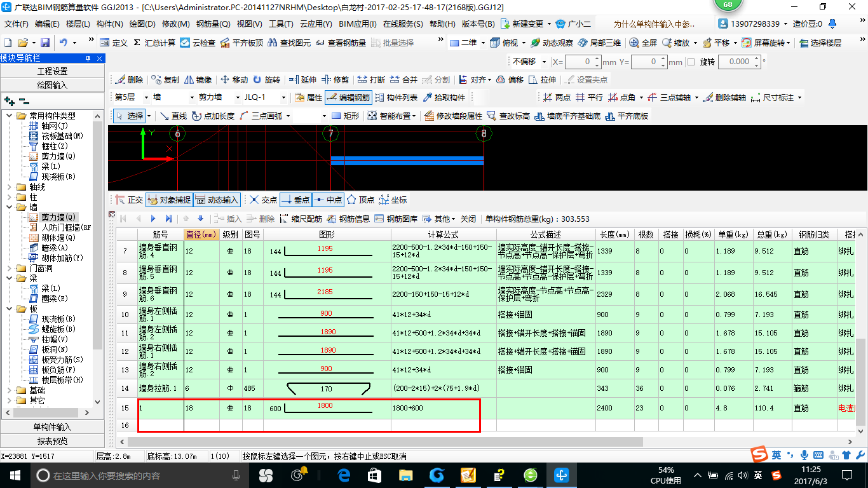Open the 钢筋信息 rebar info tool

348,219
